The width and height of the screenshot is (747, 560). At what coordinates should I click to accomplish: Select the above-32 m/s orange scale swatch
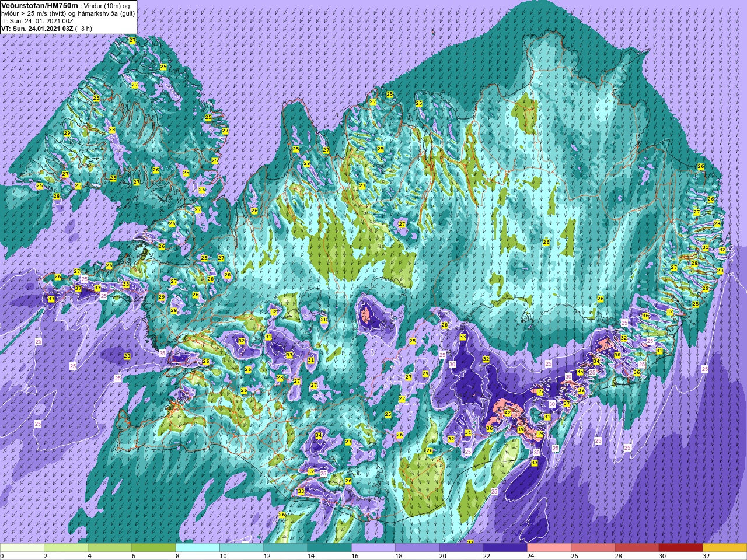pyautogui.click(x=725, y=548)
